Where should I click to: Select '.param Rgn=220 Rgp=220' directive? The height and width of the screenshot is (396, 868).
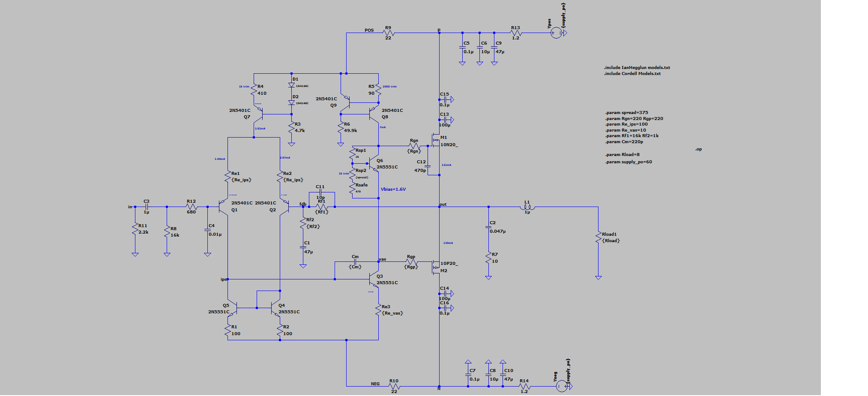[634, 119]
